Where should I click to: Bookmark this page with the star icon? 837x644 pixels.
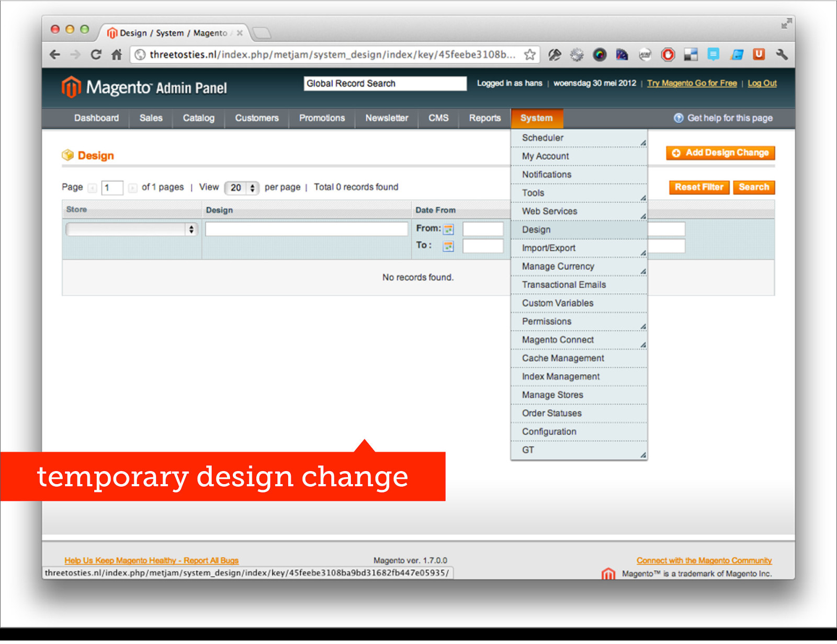tap(530, 54)
